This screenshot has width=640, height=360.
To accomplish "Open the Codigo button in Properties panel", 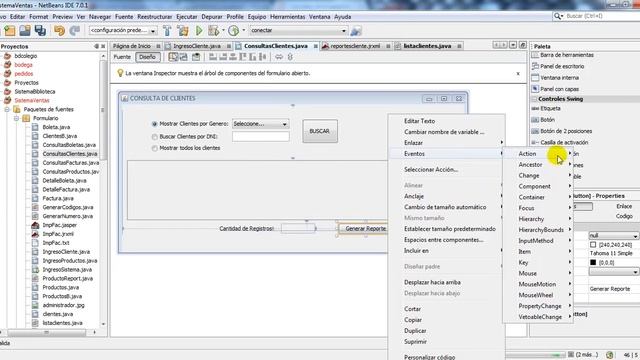I will click(x=624, y=216).
